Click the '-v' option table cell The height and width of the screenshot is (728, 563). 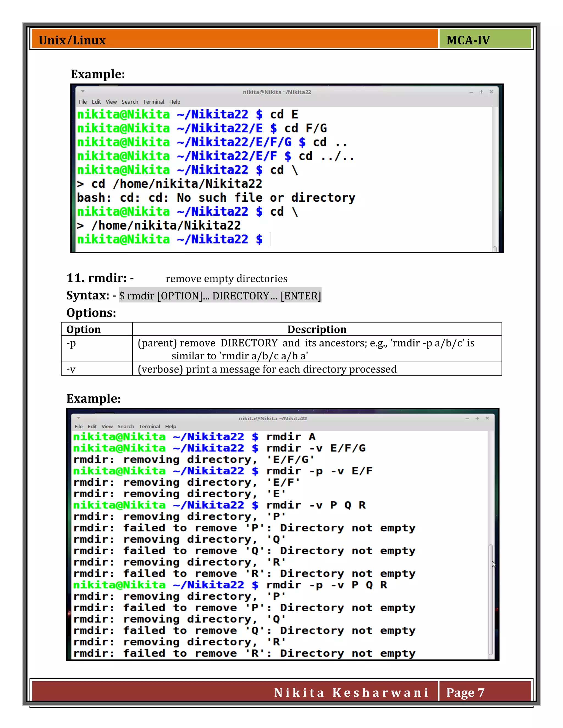pyautogui.click(x=97, y=369)
